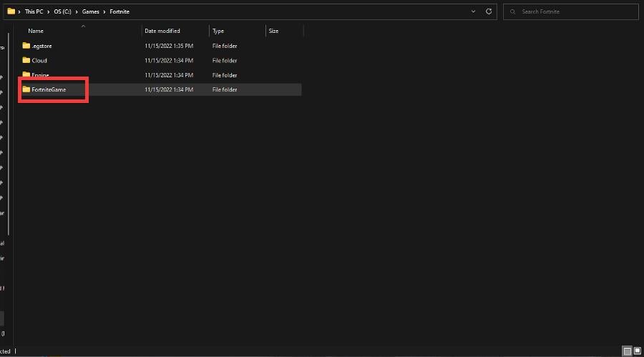Viewport: 644px width, 357px height.
Task: Select the Engine folder row
Action: tap(162, 75)
